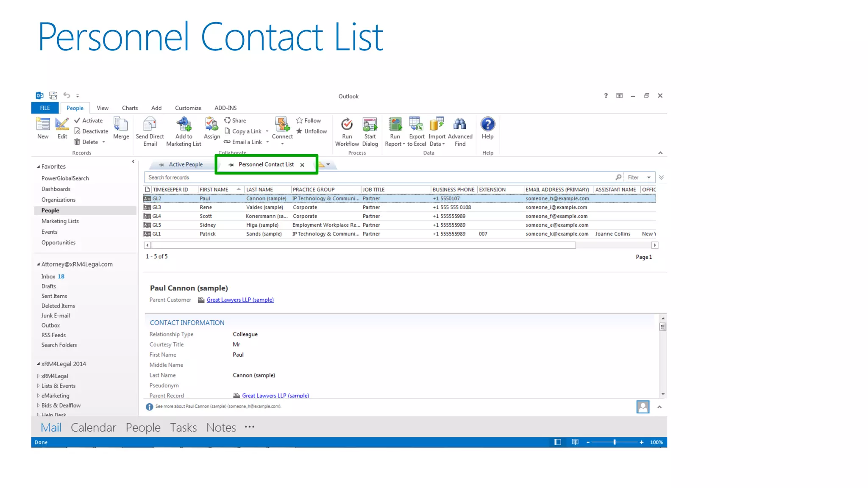Sort by PRACTICE GROUP column header
The height and width of the screenshot is (488, 868).
[325, 189]
